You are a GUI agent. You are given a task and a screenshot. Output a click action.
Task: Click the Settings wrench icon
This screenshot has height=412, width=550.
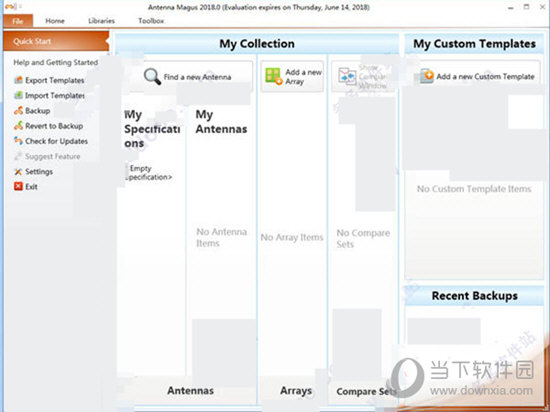point(18,171)
